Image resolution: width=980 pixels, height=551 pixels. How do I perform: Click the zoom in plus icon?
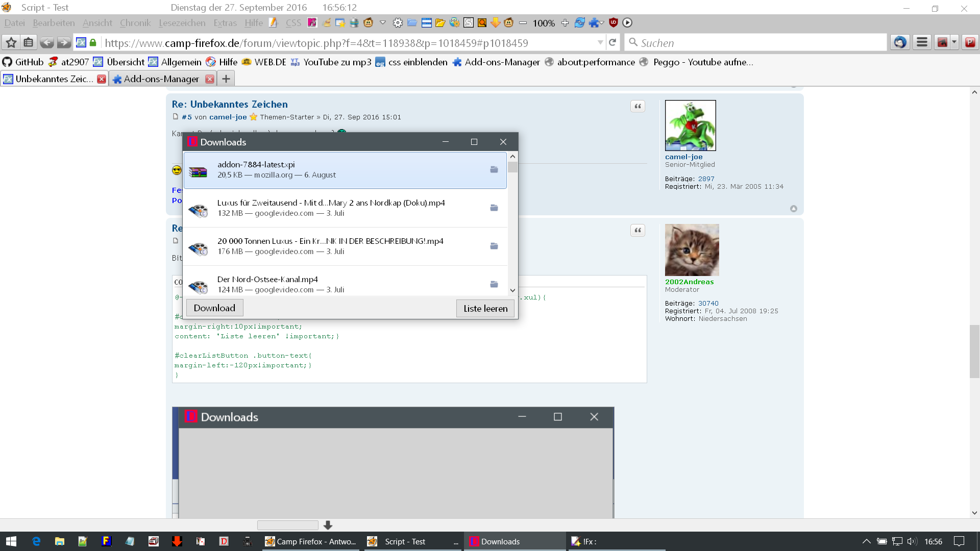pos(565,22)
